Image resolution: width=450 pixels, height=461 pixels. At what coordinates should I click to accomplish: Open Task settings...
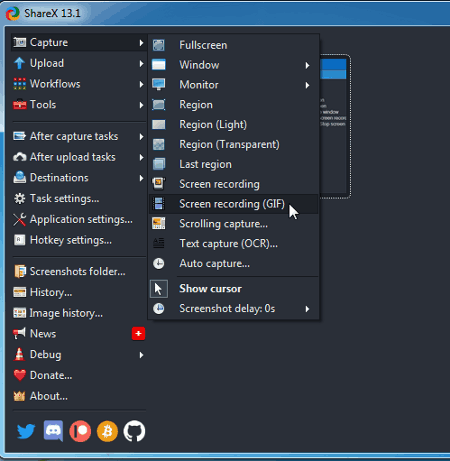(x=78, y=199)
